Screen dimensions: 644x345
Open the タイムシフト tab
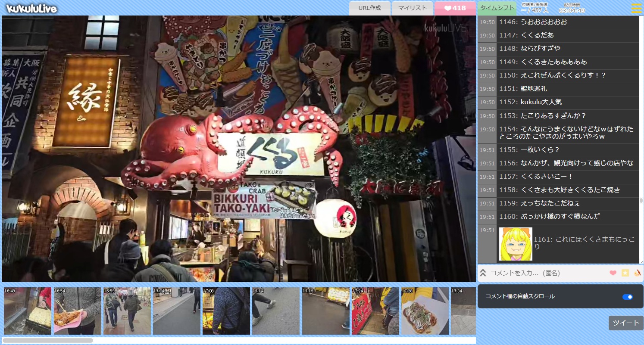497,8
